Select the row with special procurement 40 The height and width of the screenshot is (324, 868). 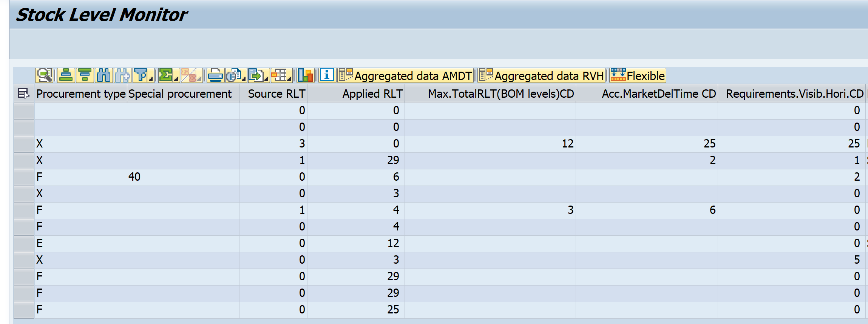(x=24, y=177)
